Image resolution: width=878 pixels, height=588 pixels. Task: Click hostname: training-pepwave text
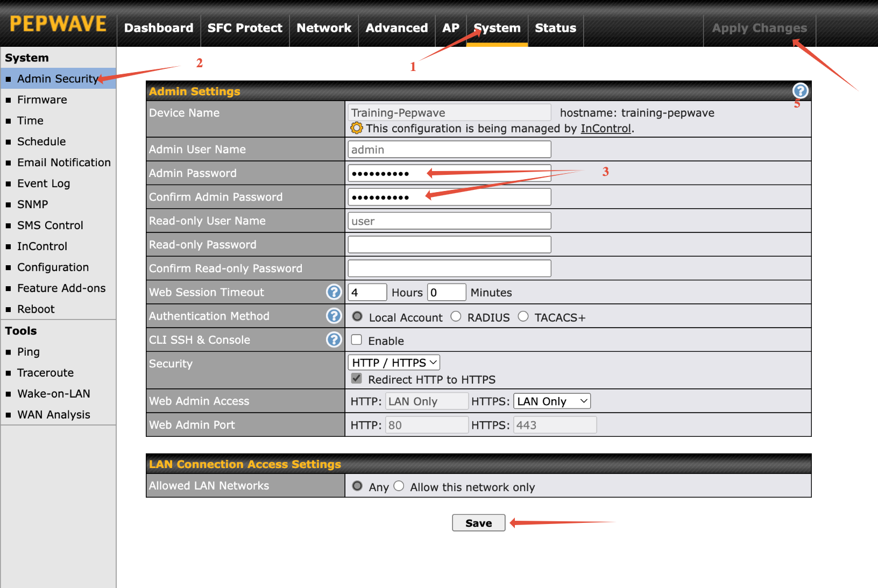coord(637,113)
